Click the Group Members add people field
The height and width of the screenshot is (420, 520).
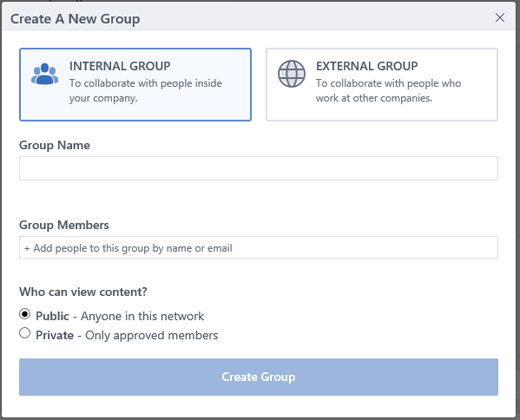(259, 247)
